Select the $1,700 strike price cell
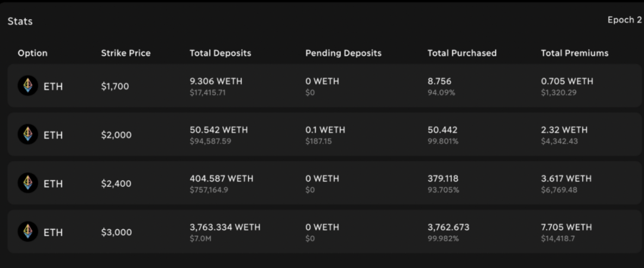 pyautogui.click(x=115, y=87)
